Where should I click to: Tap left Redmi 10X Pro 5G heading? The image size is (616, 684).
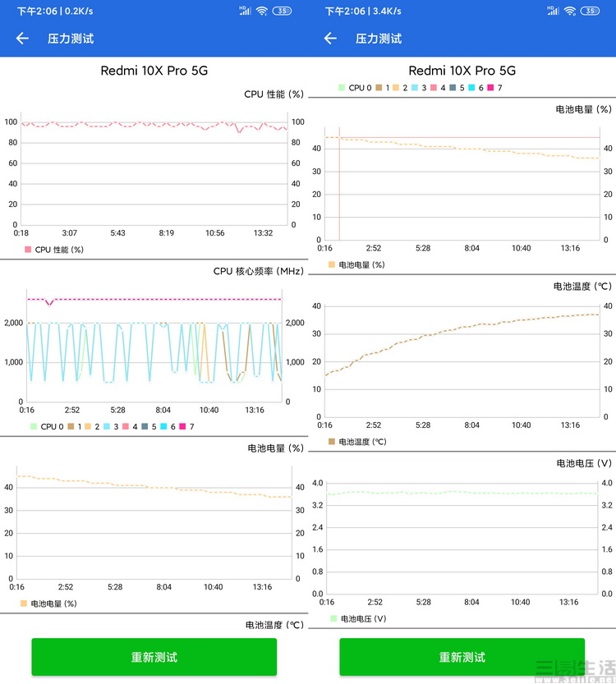tap(154, 71)
